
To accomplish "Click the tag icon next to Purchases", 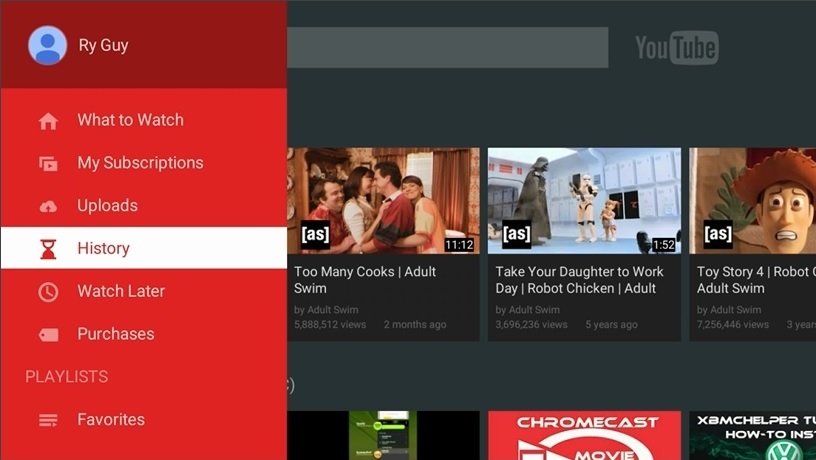I will (x=48, y=335).
